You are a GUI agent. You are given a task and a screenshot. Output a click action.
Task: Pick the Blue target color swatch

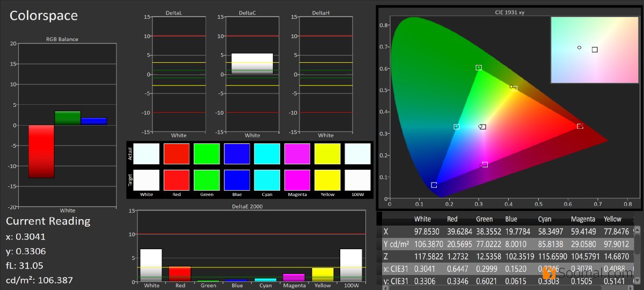tap(237, 179)
